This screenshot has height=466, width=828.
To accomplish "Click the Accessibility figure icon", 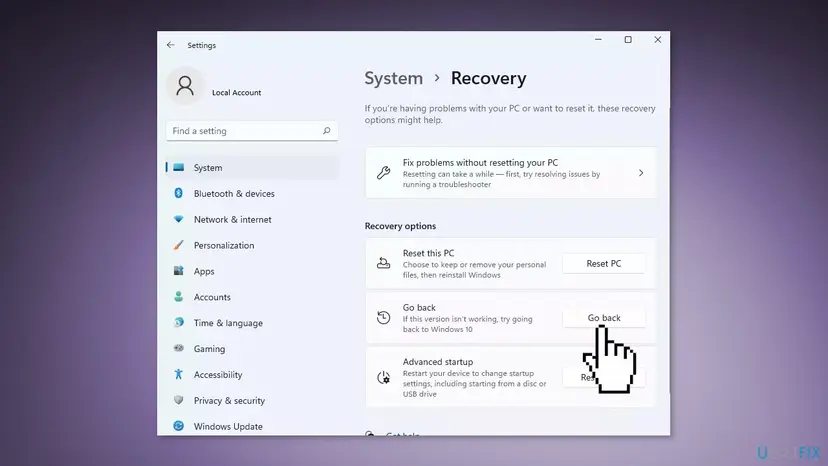I will coord(178,374).
